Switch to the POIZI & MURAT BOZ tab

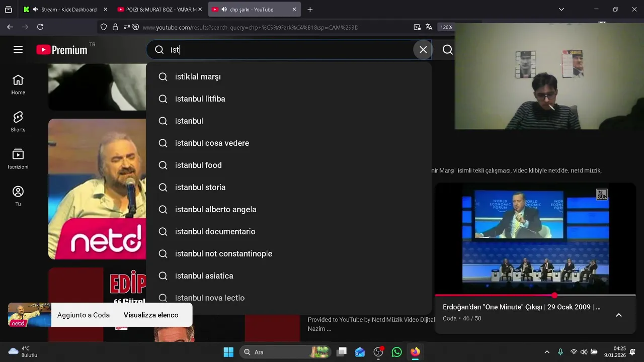pos(160,9)
